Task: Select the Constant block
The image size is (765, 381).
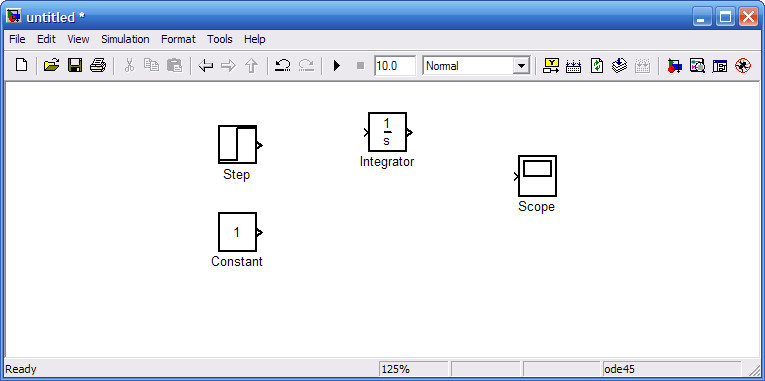Action: click(x=237, y=232)
